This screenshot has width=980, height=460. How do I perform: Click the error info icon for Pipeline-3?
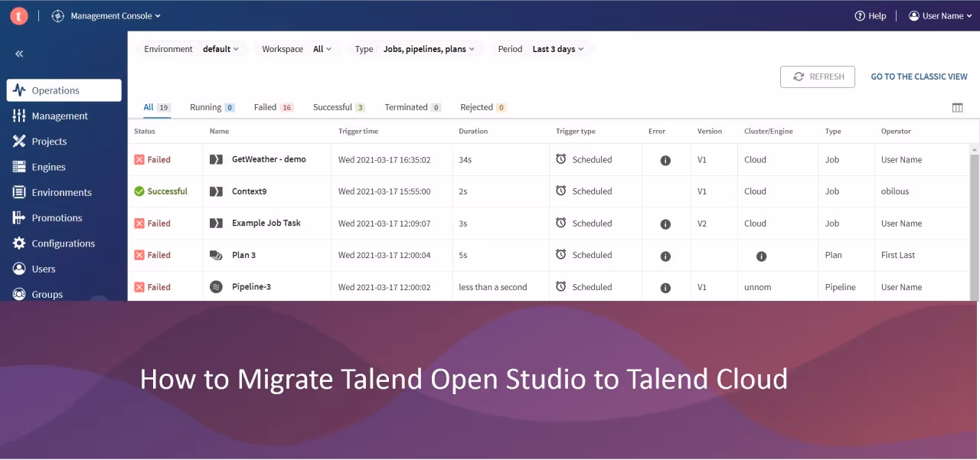[x=665, y=288]
